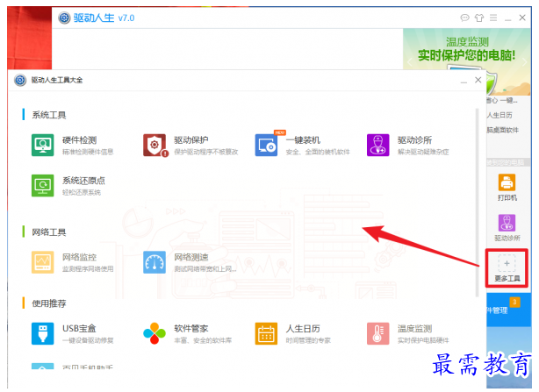
Task: Show previous banner with left arrow
Action: pos(409,62)
